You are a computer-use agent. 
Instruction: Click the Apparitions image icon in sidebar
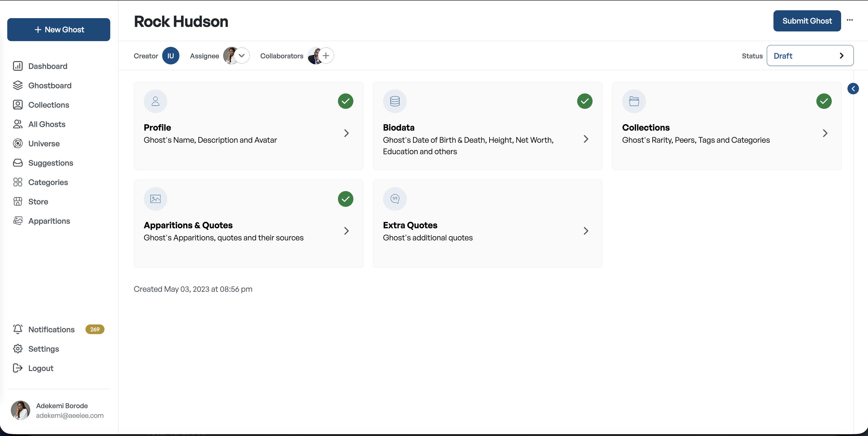[18, 221]
